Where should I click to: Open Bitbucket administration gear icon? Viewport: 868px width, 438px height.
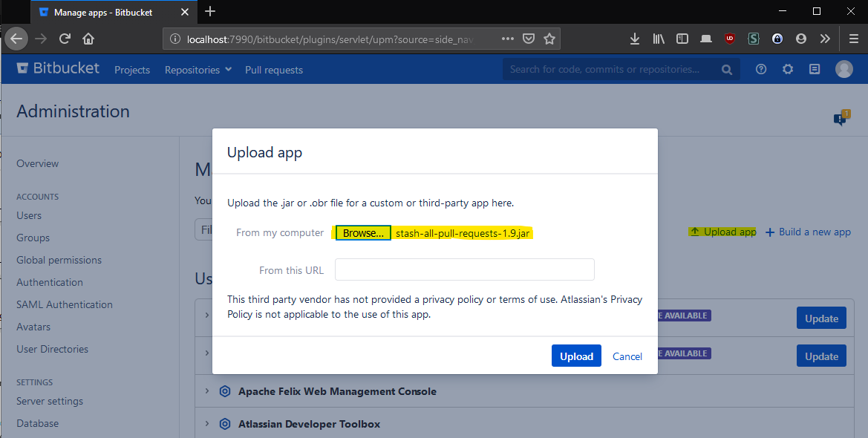point(788,69)
